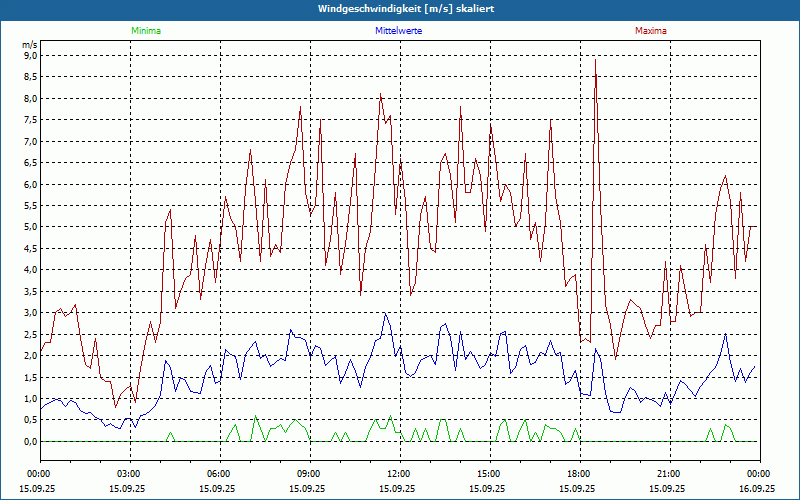Select the green Minima legend label

[145, 31]
